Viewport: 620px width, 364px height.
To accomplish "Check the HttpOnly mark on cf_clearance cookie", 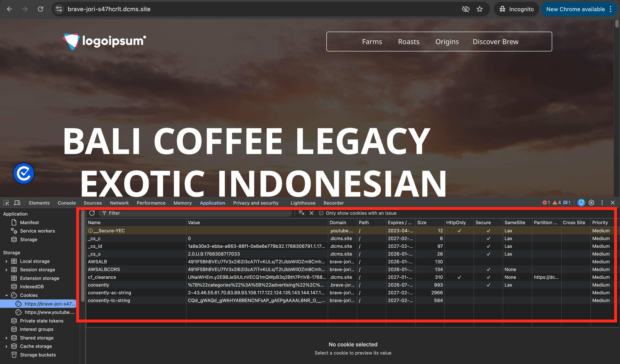I will coord(459,277).
